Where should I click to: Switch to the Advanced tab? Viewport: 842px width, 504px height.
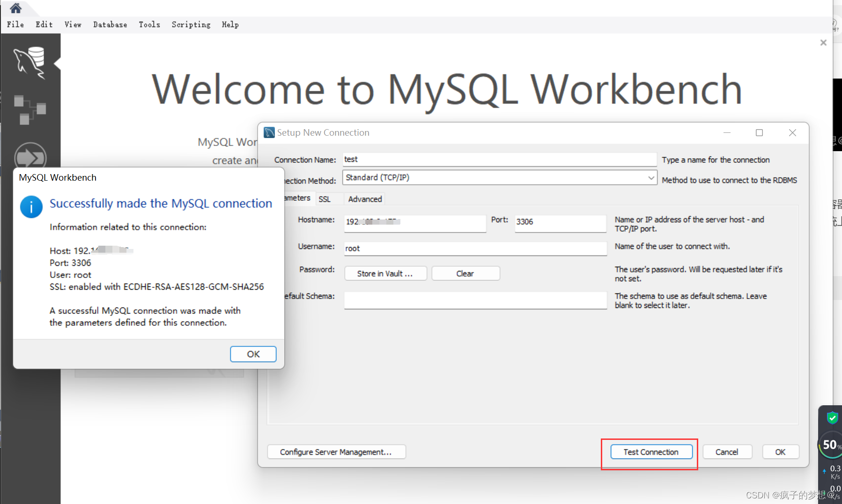pos(365,199)
